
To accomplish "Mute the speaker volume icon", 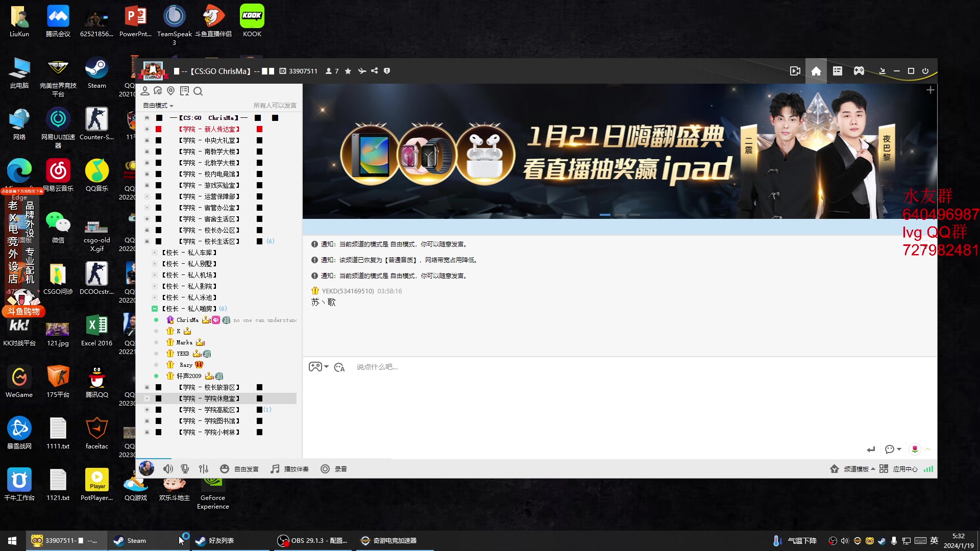I will coord(168,468).
